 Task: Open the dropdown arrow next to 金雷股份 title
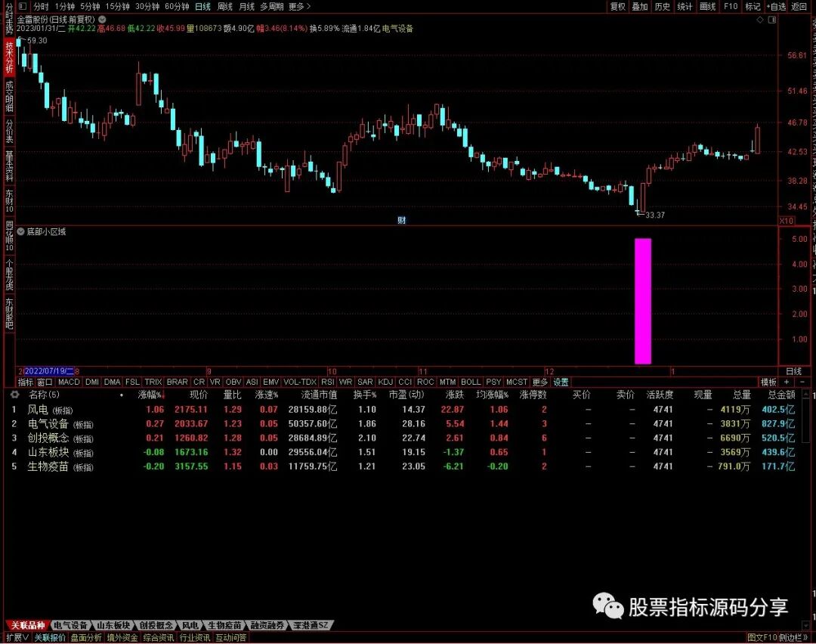103,19
